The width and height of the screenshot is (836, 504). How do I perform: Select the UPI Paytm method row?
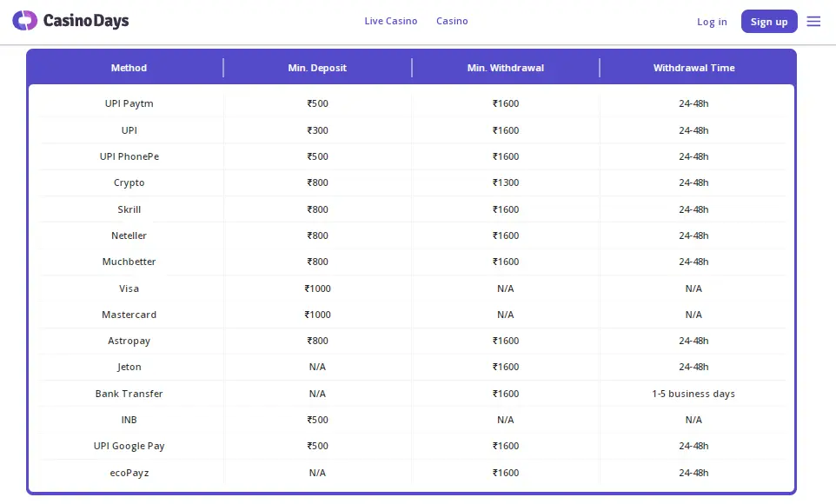tap(129, 103)
